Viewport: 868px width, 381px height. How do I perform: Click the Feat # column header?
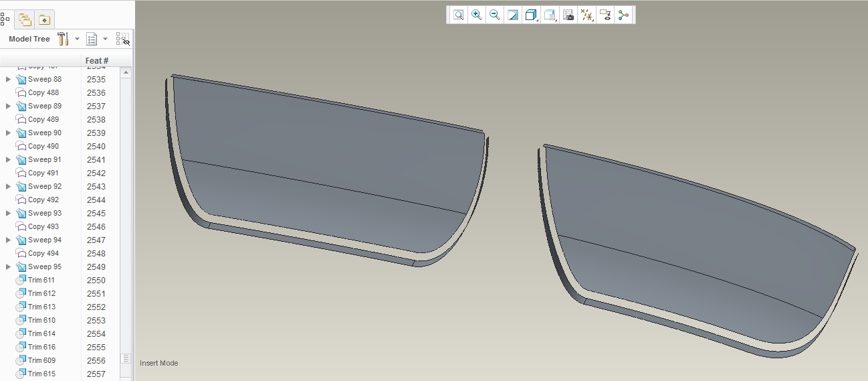pos(97,60)
